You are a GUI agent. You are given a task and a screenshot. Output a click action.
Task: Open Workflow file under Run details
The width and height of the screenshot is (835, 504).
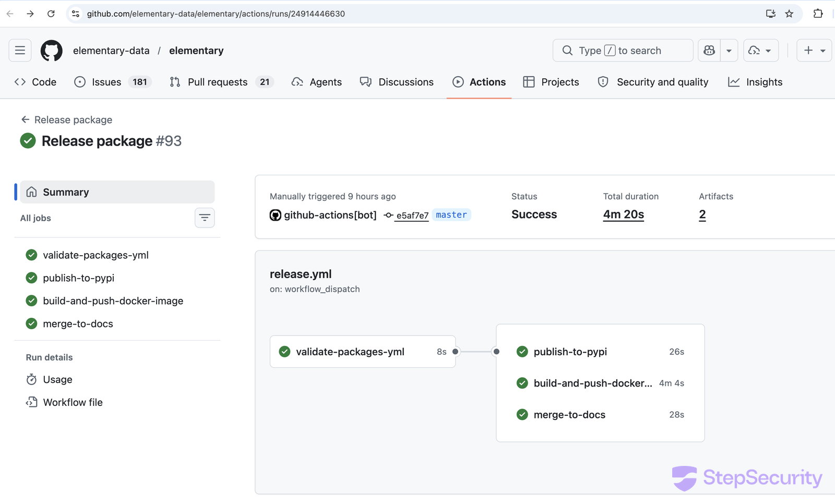click(73, 402)
